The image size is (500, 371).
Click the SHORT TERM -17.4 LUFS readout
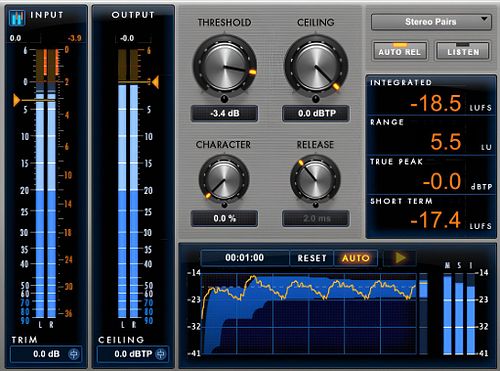431,216
